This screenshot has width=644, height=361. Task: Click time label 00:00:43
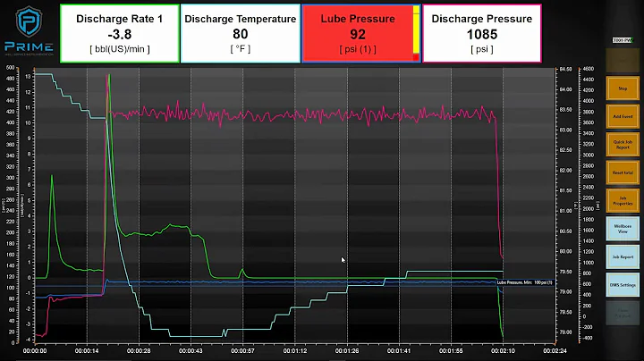pyautogui.click(x=191, y=351)
